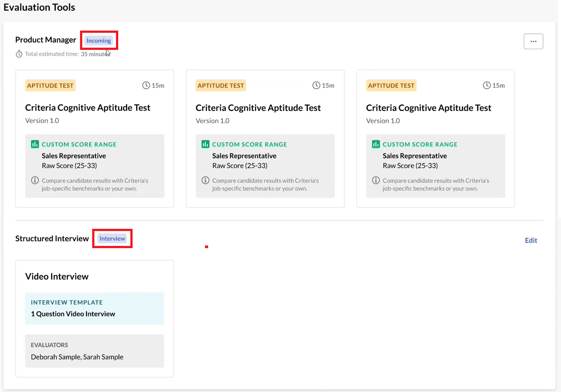The height and width of the screenshot is (392, 561).
Task: Click Version 1.0 on the first card
Action: pos(42,120)
